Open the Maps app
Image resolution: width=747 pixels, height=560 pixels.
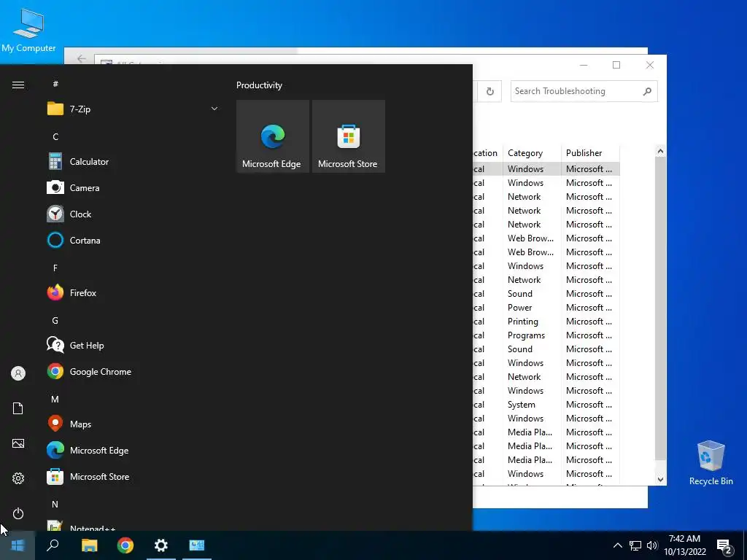[x=133, y=424]
